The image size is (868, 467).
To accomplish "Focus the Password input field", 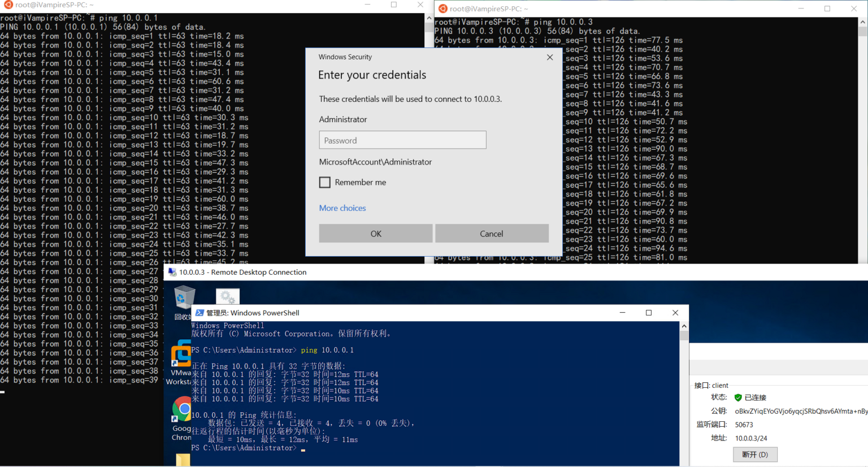I will [402, 140].
